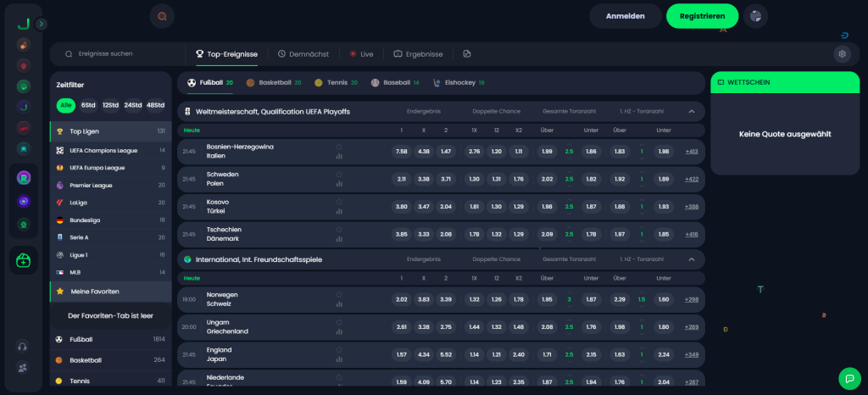Click the bet slip icon after Ergebnisse
The image size is (868, 395).
466,53
